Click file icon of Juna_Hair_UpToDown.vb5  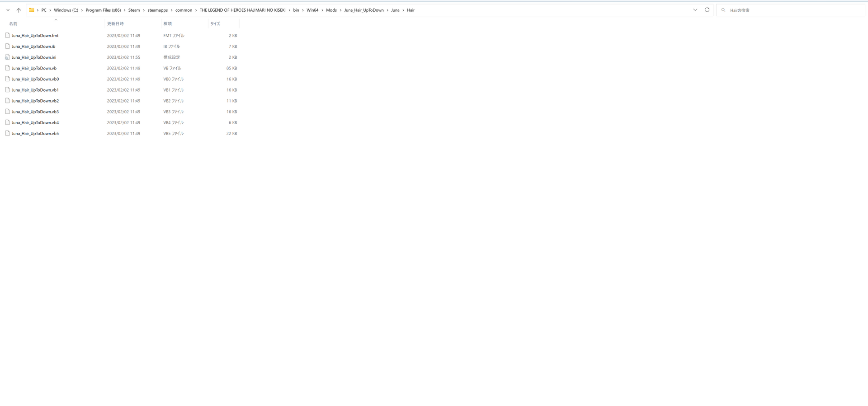point(7,133)
